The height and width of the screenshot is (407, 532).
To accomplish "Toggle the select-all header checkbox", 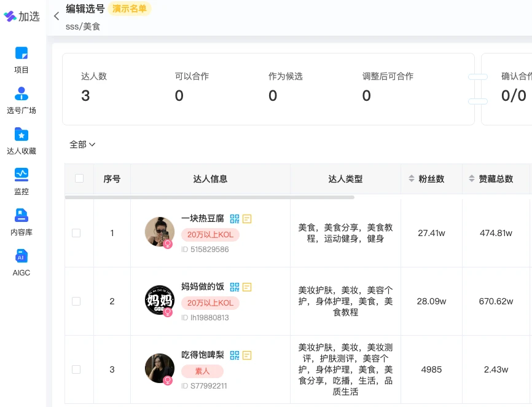I will pyautogui.click(x=79, y=179).
